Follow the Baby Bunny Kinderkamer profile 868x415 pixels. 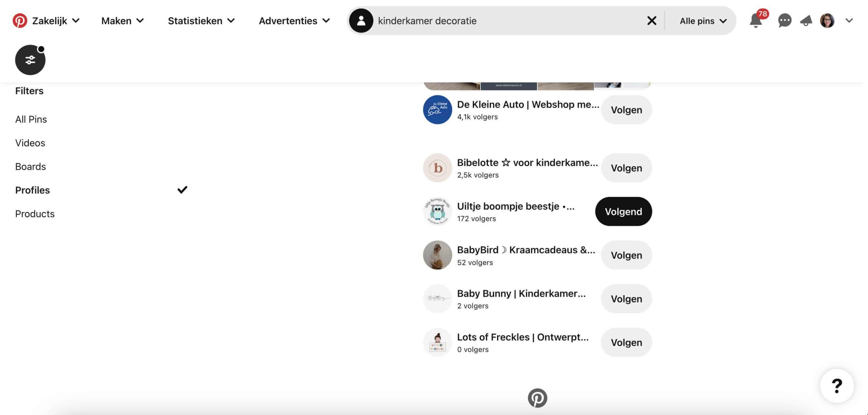(626, 298)
